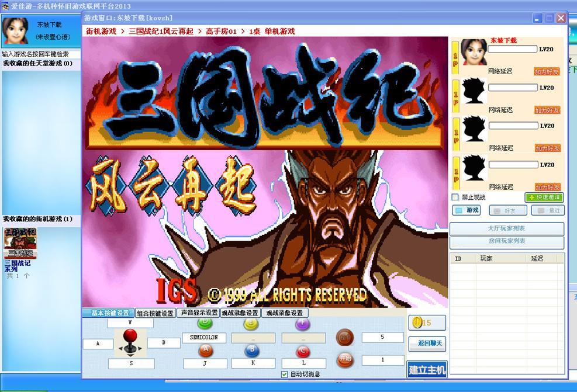Viewport: 577px width, 392px height.
Task: Open the 声音显示设置 tab
Action: [199, 313]
